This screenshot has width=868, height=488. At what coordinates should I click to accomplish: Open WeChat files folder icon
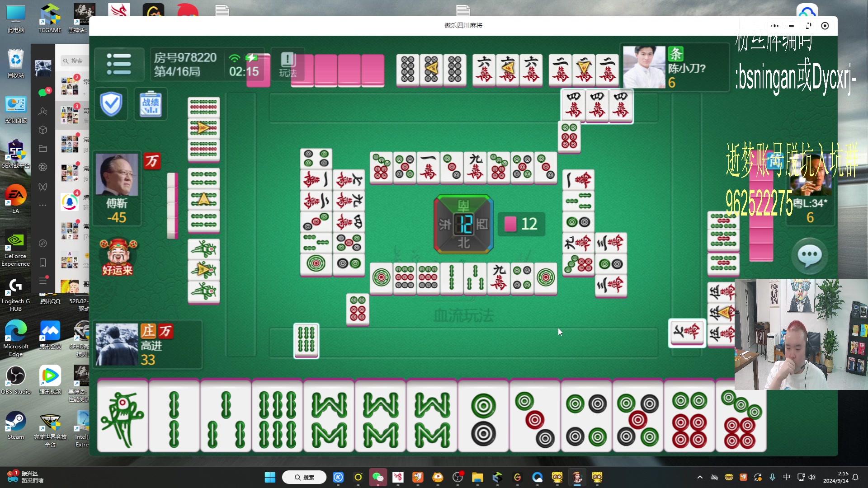coord(43,149)
